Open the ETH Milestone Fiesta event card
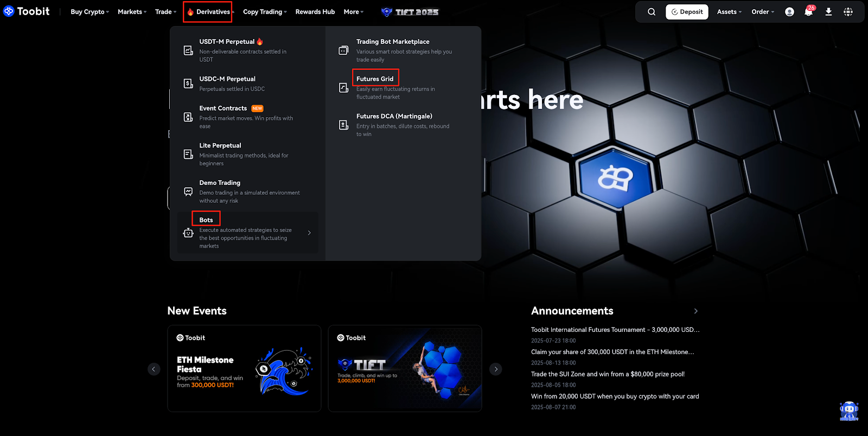 (244, 368)
